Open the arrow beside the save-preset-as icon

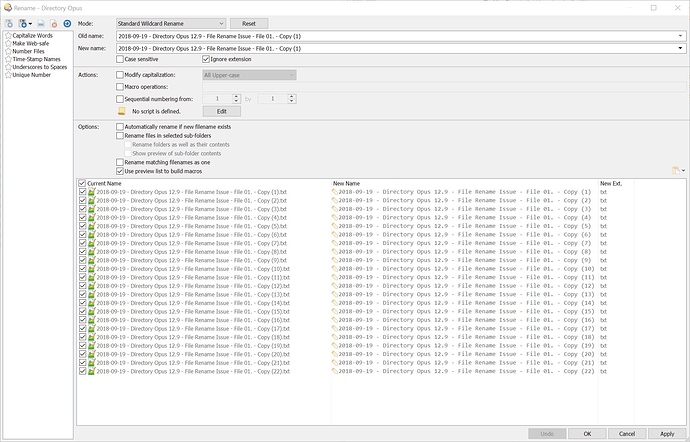[x=30, y=24]
